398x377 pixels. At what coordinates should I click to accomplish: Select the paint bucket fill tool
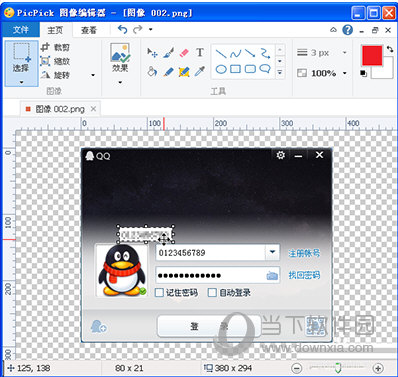click(x=152, y=71)
